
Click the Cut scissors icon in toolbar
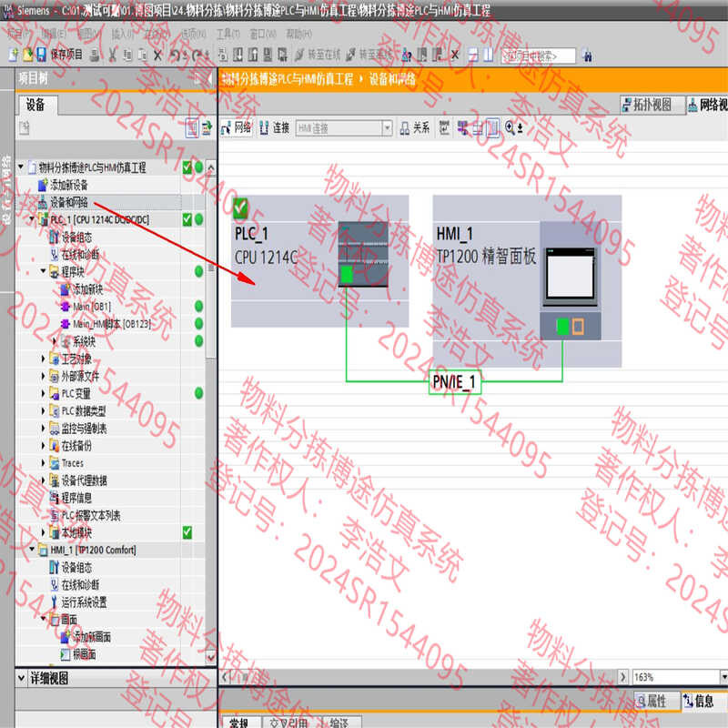[x=113, y=55]
